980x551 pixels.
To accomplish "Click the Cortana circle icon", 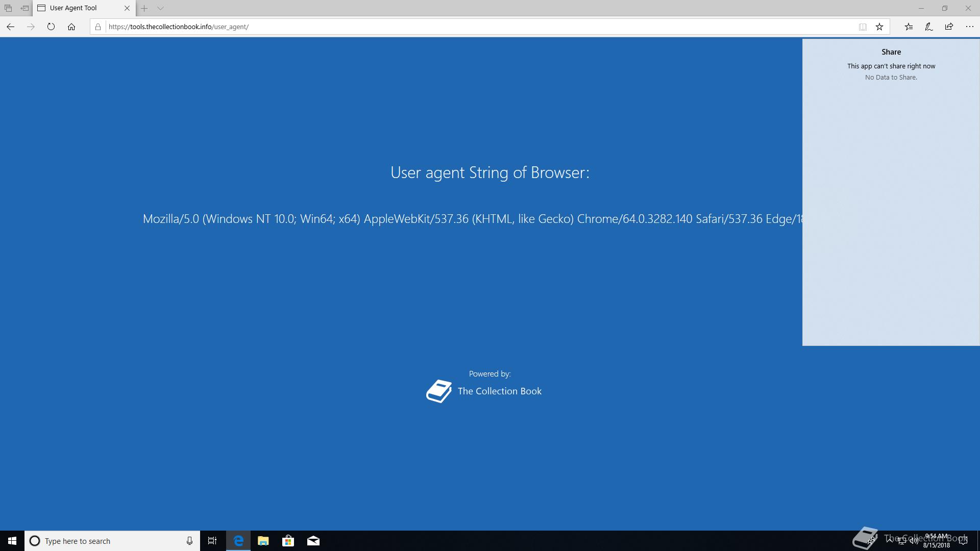I will 35,541.
